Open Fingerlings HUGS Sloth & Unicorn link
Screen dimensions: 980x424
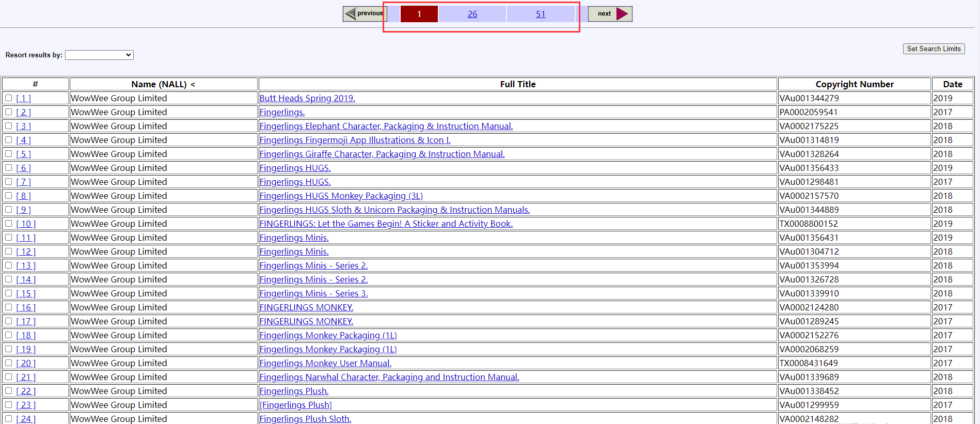pos(394,210)
